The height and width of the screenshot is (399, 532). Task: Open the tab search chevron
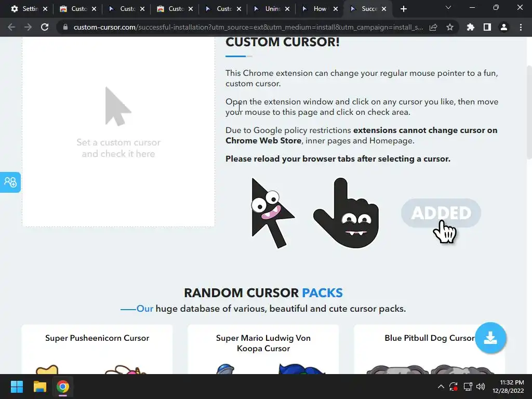[x=448, y=7]
